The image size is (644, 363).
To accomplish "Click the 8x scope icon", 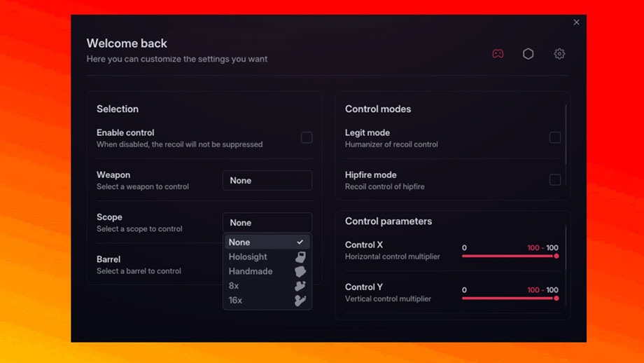I will tap(300, 286).
